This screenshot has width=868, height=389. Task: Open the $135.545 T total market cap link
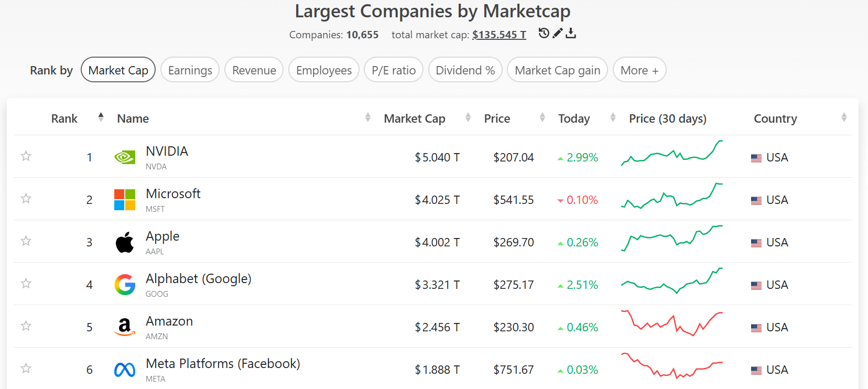pos(499,35)
